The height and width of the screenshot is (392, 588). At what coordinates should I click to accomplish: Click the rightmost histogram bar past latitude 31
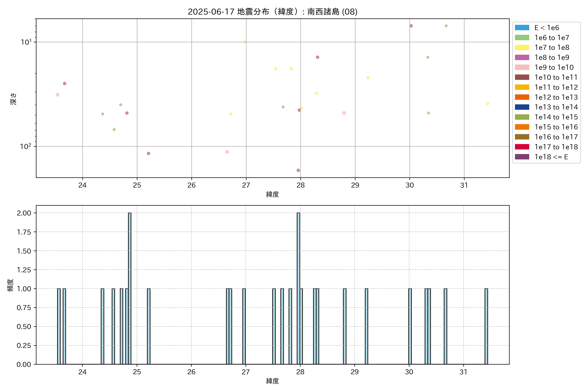click(x=486, y=326)
